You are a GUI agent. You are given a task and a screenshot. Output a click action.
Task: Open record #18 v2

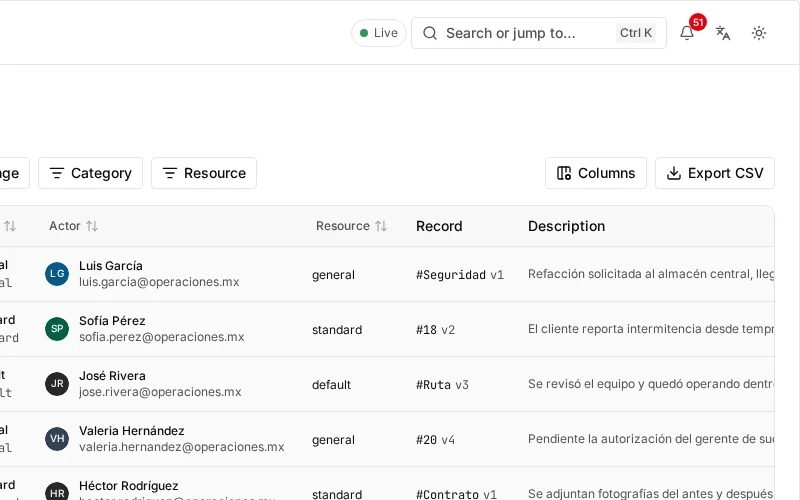click(435, 330)
